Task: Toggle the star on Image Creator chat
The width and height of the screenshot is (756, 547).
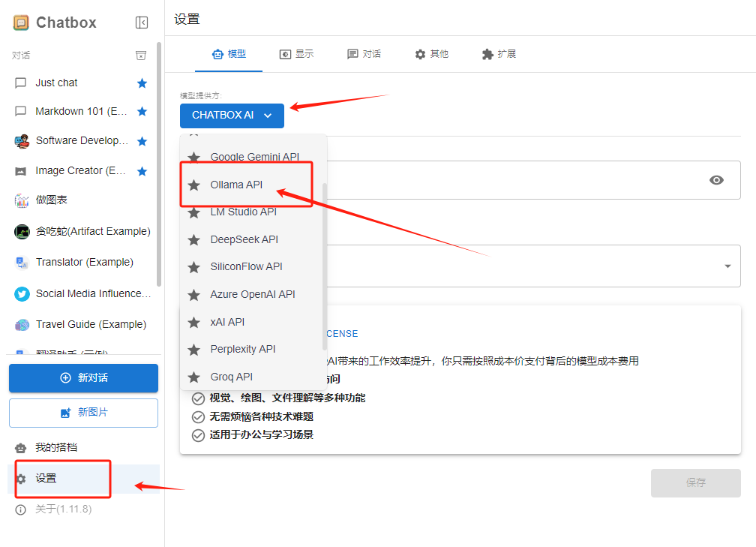Action: pyautogui.click(x=142, y=171)
